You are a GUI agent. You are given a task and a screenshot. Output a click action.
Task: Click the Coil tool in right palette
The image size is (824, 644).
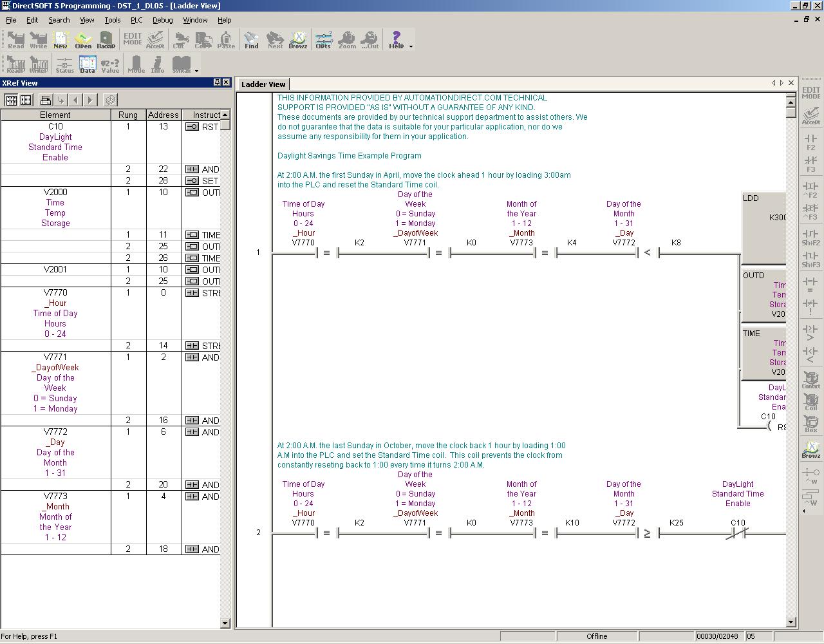[x=811, y=402]
